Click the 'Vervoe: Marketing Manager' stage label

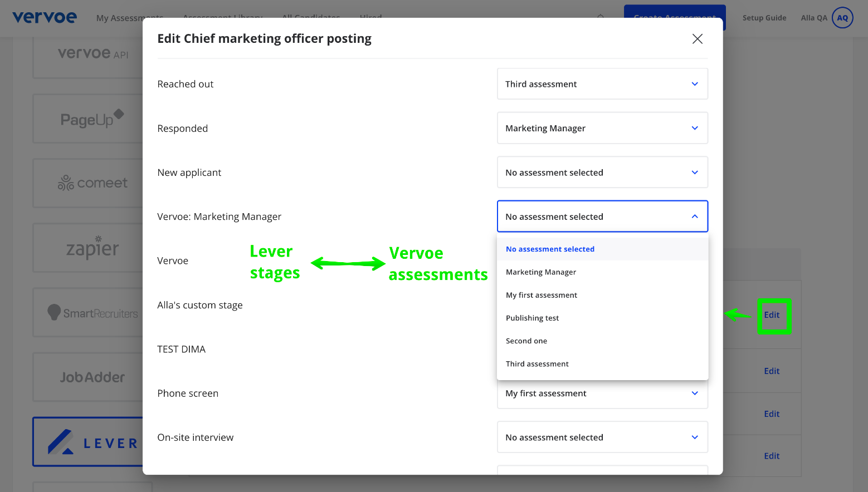(219, 217)
